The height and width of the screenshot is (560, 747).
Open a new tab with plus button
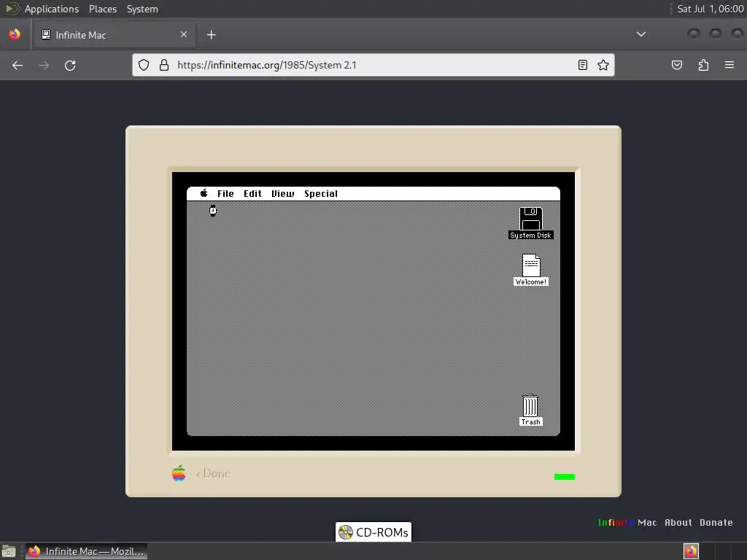[x=211, y=35]
